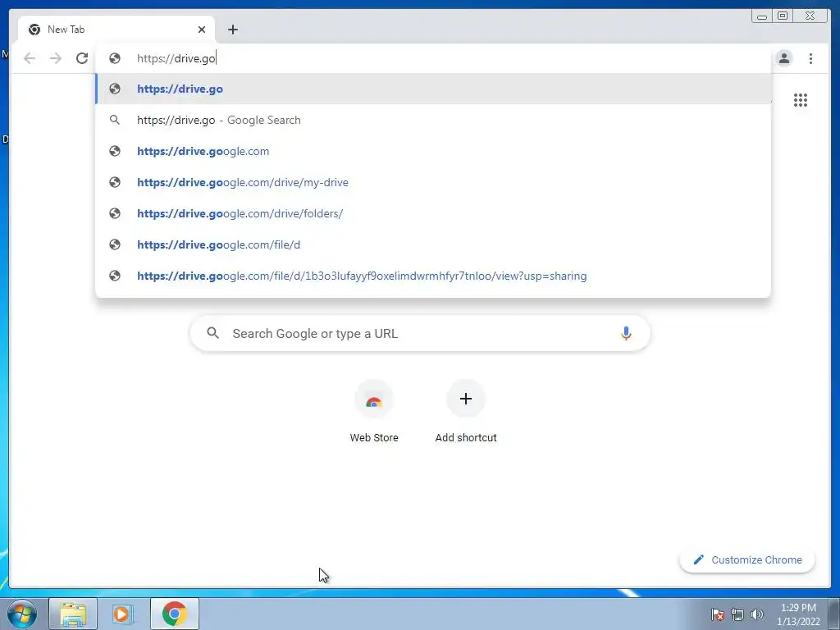Click the globe icon in the address bar
The height and width of the screenshot is (630, 840).
click(115, 58)
